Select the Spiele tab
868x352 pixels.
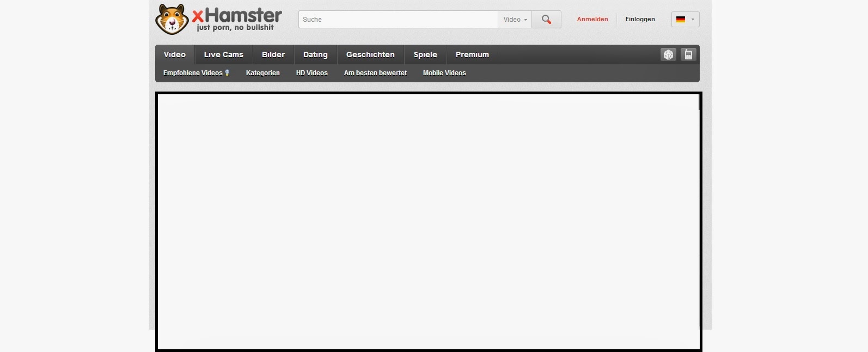[x=425, y=54]
